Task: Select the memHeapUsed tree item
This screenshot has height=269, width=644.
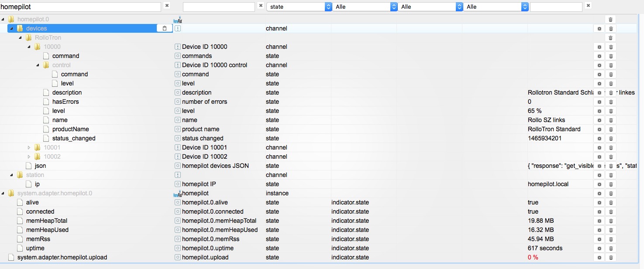Action: (x=47, y=230)
